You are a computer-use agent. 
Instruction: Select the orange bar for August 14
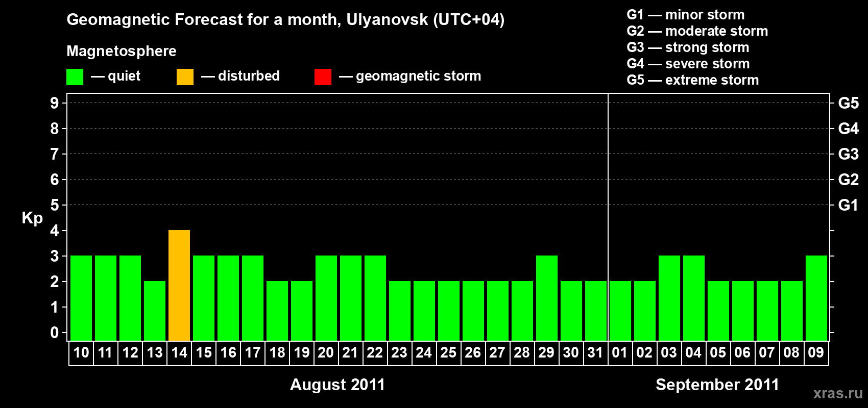click(179, 285)
